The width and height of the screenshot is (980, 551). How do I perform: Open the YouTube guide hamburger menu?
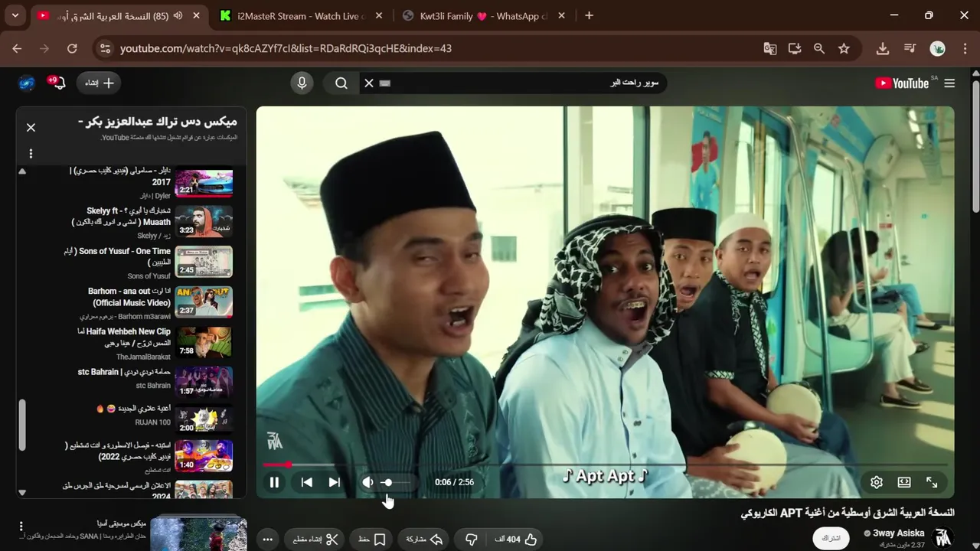pos(949,83)
